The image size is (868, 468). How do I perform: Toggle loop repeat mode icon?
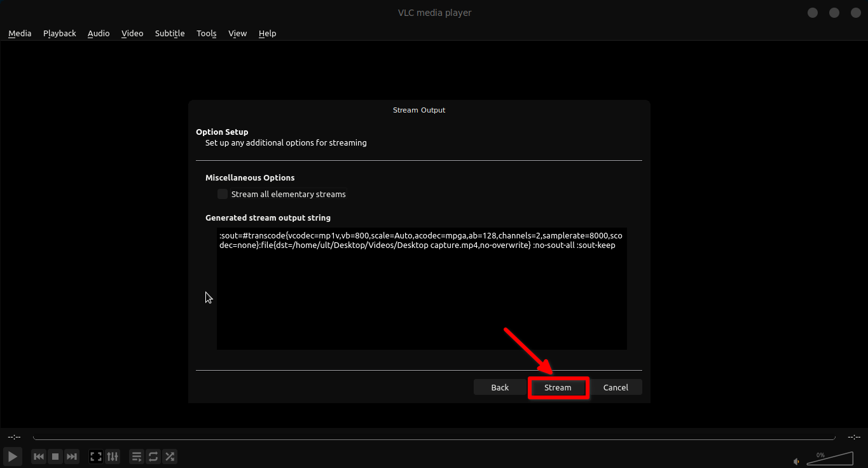click(153, 457)
